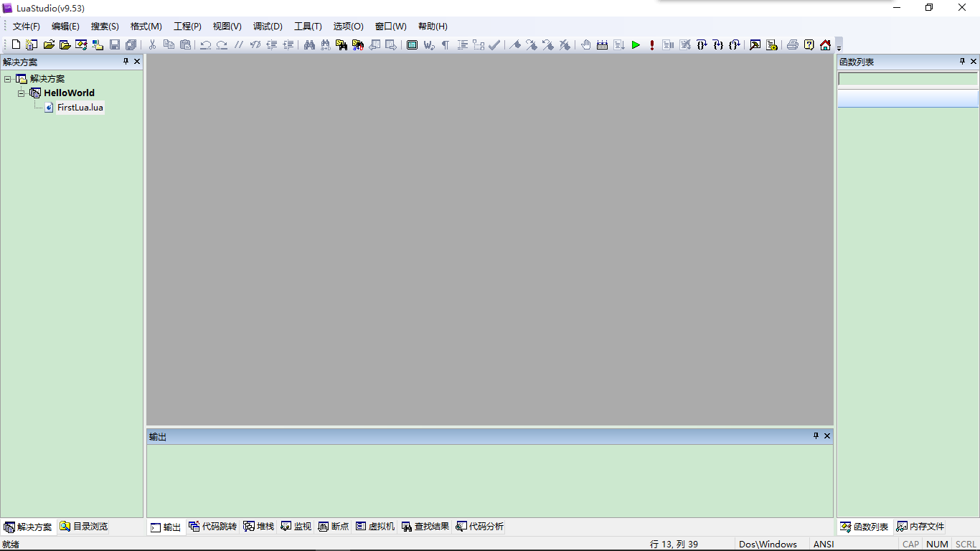Switch to the 代码分析 tab

pos(479,527)
